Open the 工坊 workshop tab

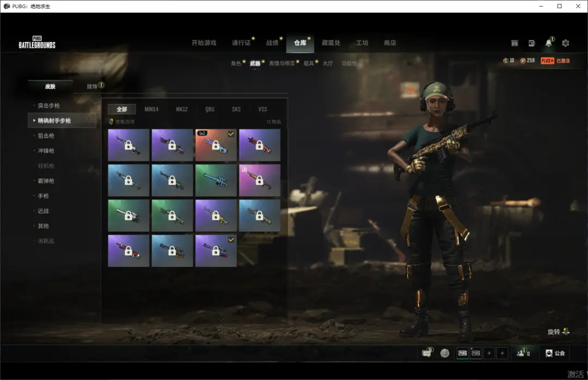pos(362,43)
